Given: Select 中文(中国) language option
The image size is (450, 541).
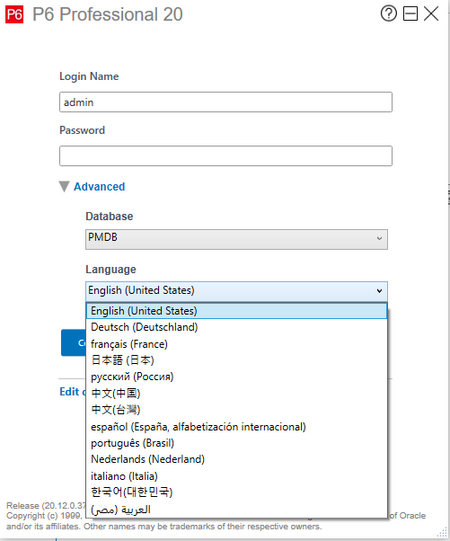Looking at the screenshot, I should pyautogui.click(x=237, y=393).
